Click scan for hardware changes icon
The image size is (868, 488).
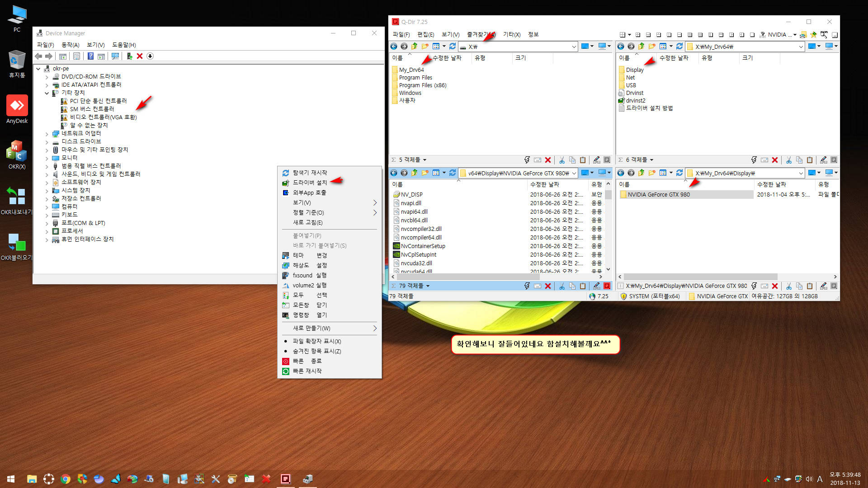pos(115,56)
